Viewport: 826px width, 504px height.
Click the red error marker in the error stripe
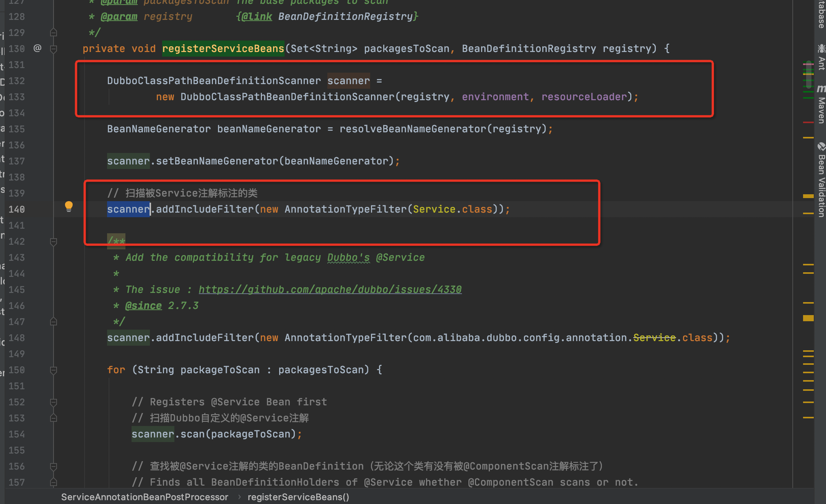808,122
